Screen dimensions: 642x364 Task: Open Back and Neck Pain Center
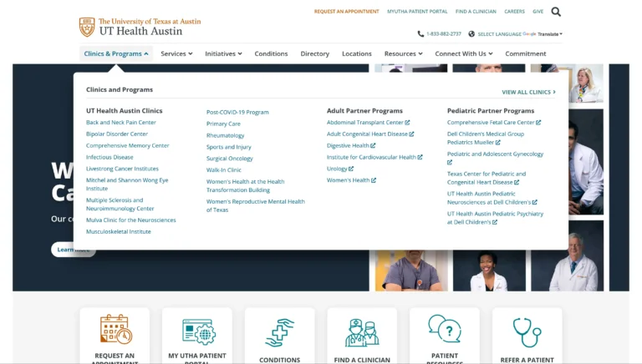click(x=120, y=122)
